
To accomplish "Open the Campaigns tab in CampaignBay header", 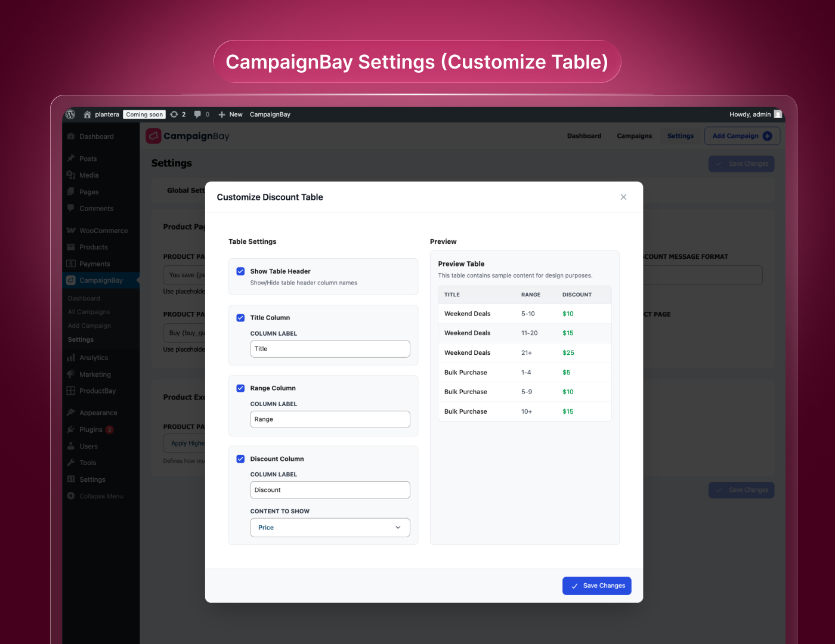I will (634, 136).
